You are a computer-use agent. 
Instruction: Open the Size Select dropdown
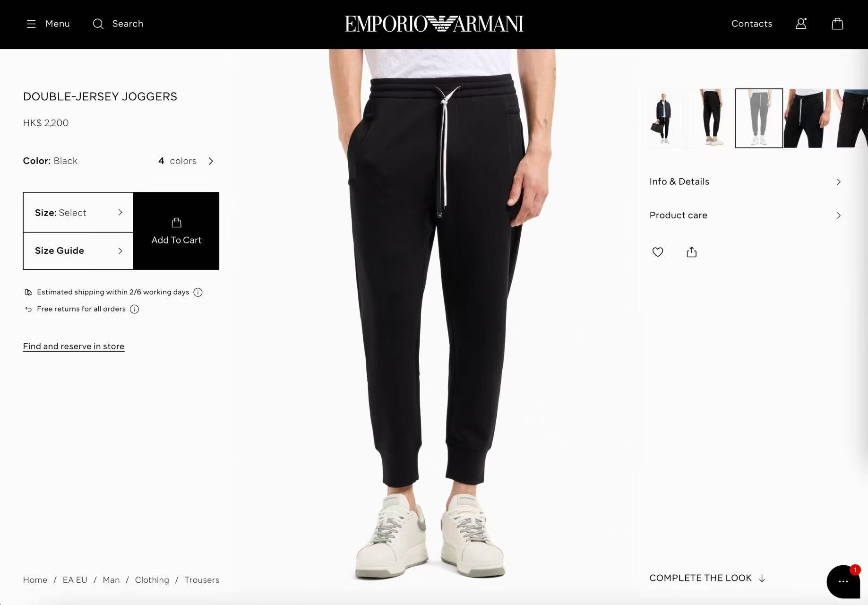[78, 212]
